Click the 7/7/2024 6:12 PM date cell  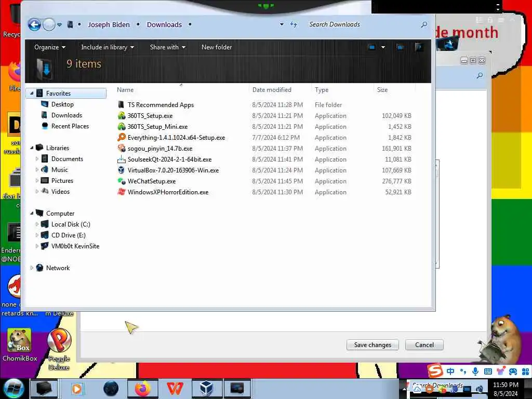tap(276, 137)
